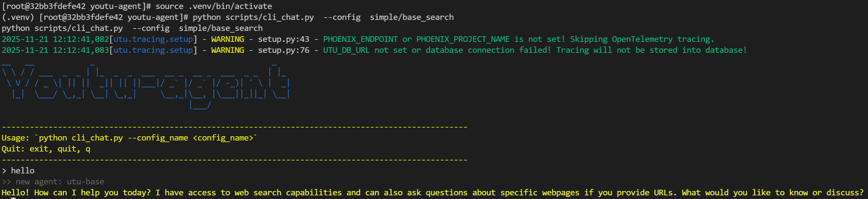This screenshot has height=199, width=868.
Task: Open 'utu.tracing.setup' in the second warning line
Action: pos(153,50)
